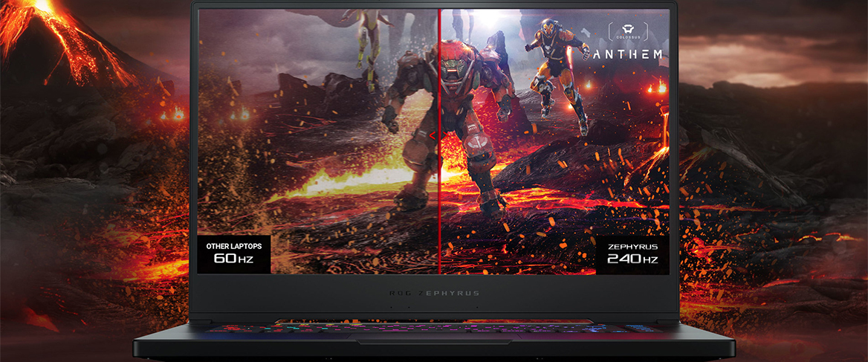This screenshot has width=868, height=362.
Task: Click the red arrow handle on divider
Action: tap(433, 135)
